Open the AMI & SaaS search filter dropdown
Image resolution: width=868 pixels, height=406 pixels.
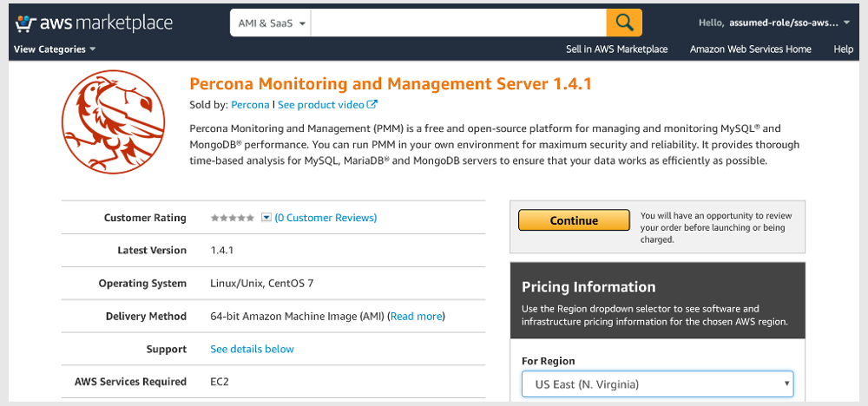point(271,23)
